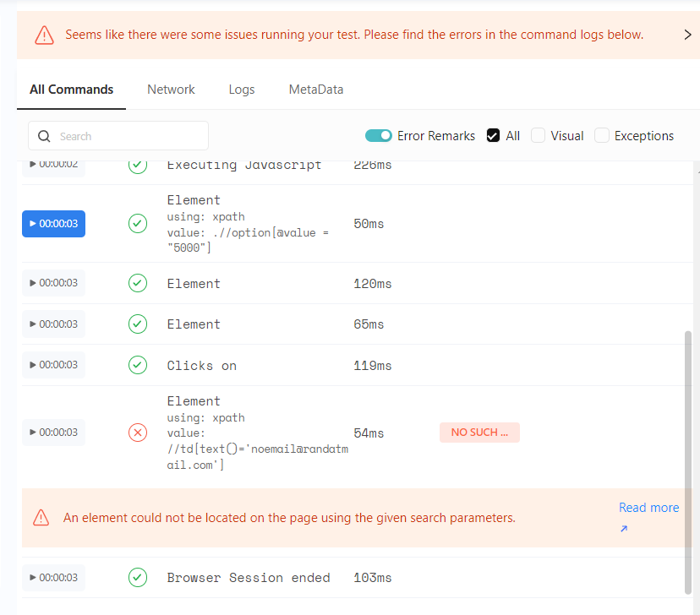700x615 pixels.
Task: Click the NO SUCH badge on the failed step
Action: point(479,432)
